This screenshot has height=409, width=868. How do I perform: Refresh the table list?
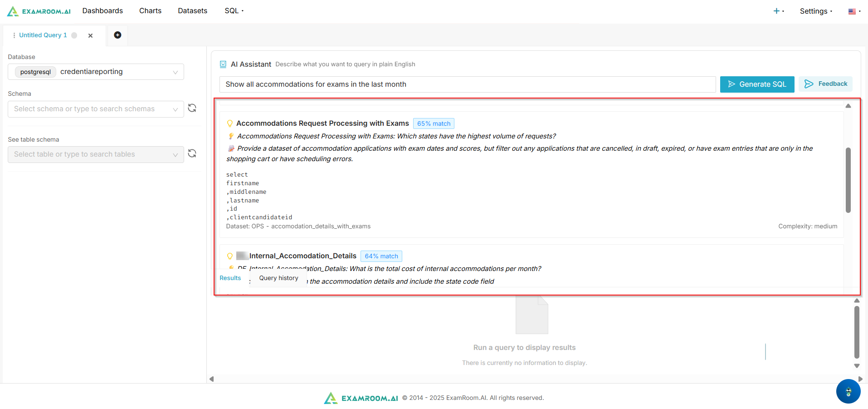pos(192,153)
